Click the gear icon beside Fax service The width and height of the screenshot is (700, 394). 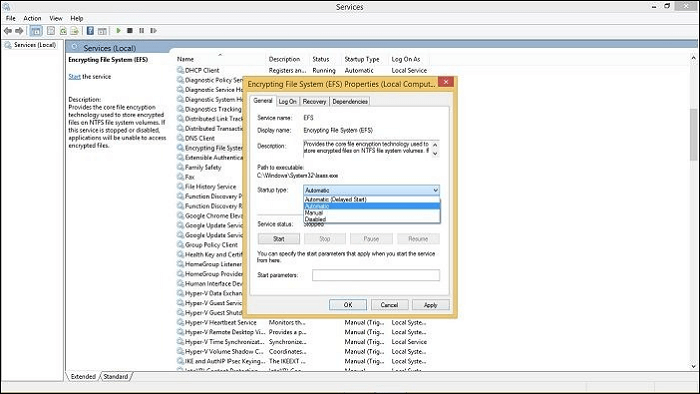[x=180, y=177]
